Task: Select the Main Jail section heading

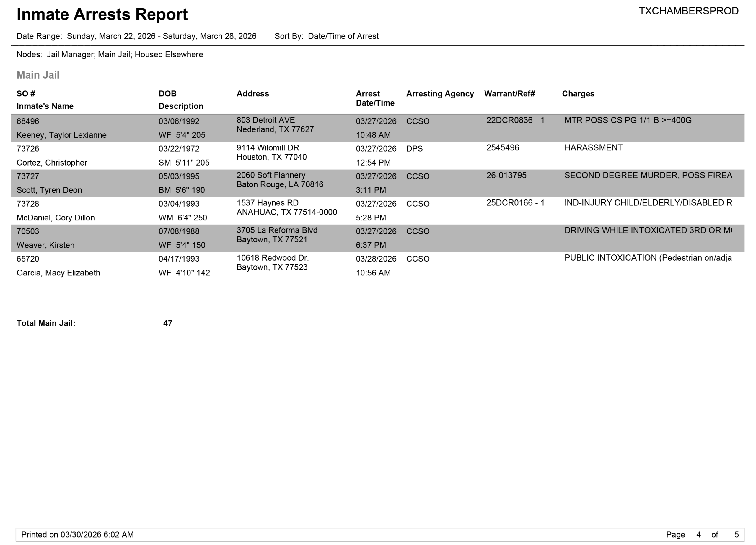Action: click(38, 75)
